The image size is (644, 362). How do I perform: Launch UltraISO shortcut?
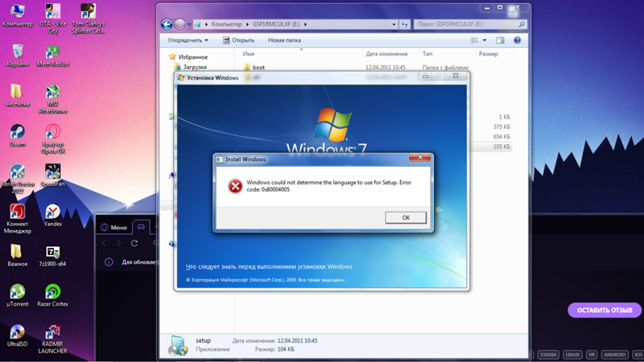pyautogui.click(x=17, y=335)
